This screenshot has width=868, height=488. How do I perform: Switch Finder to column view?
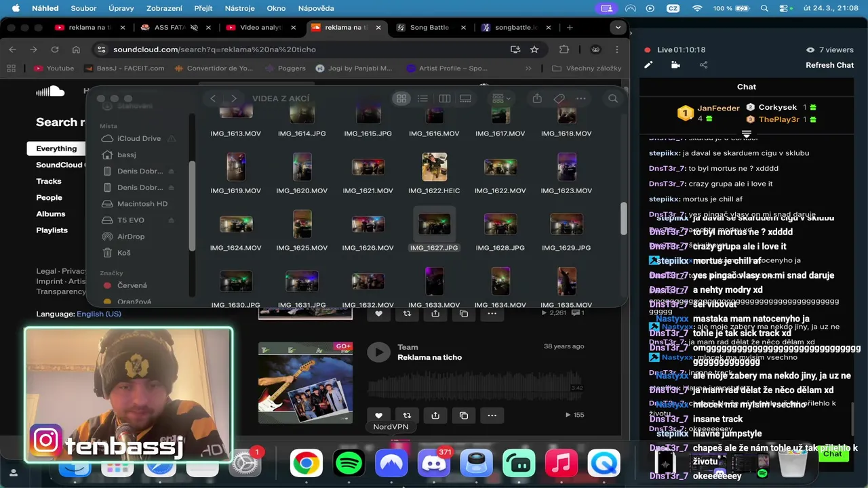pos(444,98)
